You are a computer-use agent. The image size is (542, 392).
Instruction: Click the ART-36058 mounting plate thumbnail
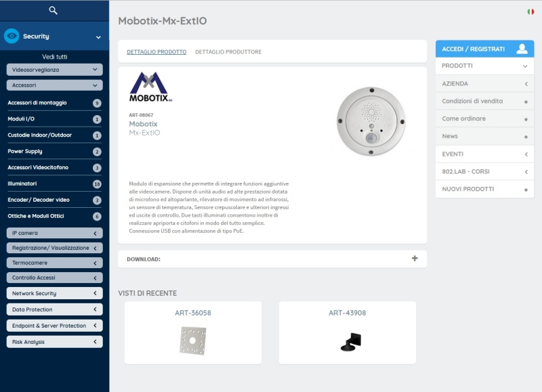click(x=193, y=340)
